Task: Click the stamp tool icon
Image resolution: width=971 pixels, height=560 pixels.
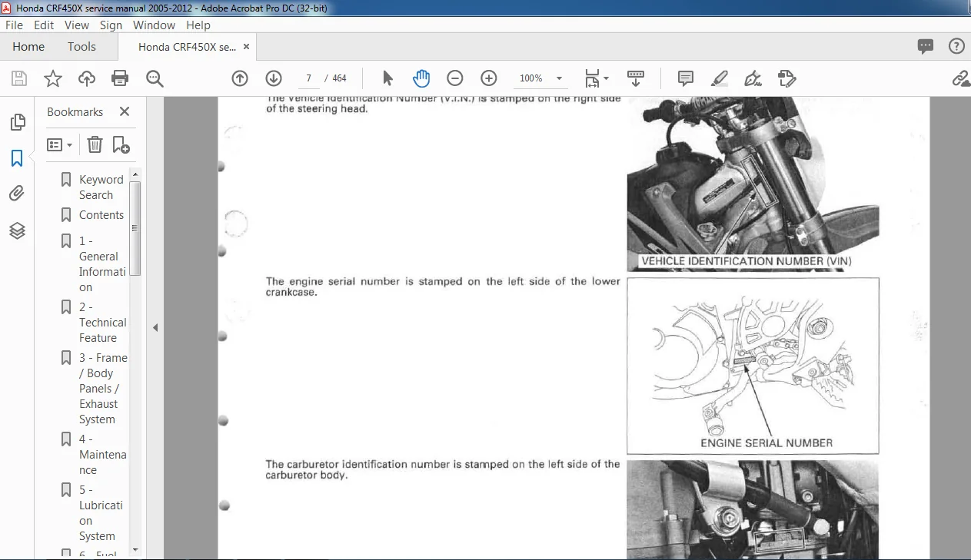Action: coord(786,78)
